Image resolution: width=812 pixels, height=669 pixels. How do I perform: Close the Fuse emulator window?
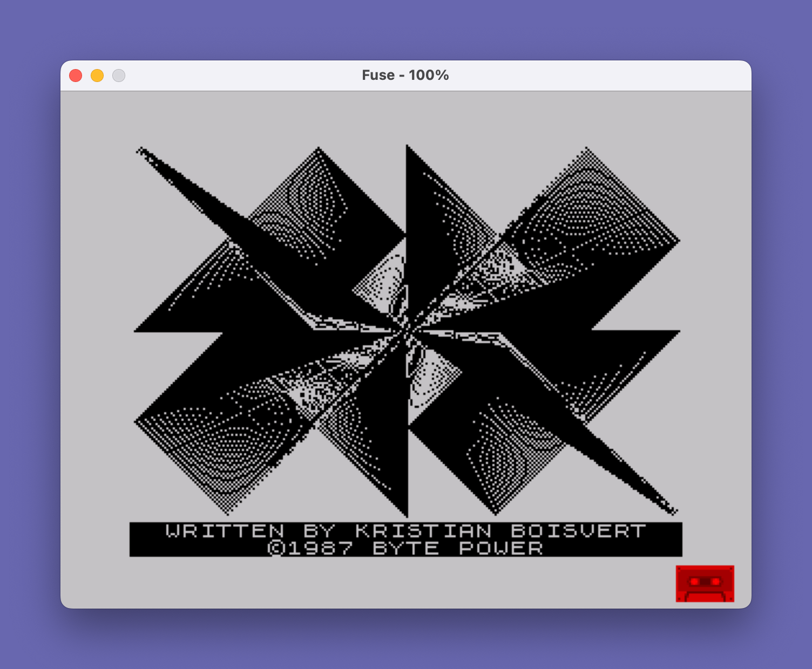(x=76, y=76)
